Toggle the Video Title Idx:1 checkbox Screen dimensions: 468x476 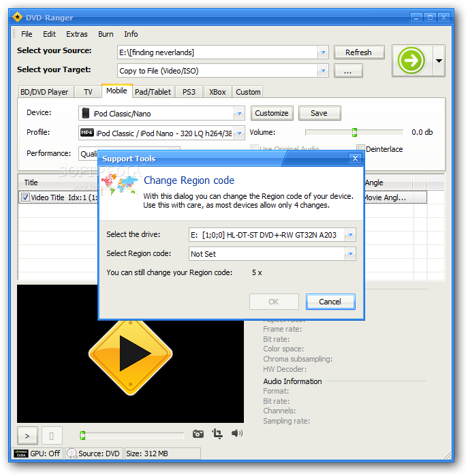(25, 197)
